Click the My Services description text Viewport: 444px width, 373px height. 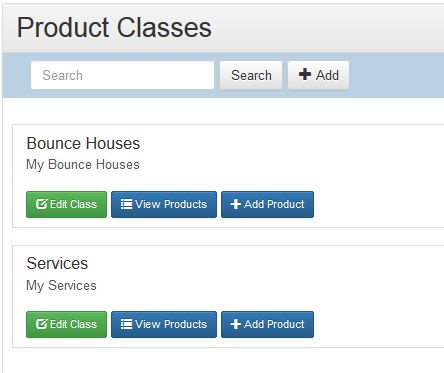[x=61, y=286]
